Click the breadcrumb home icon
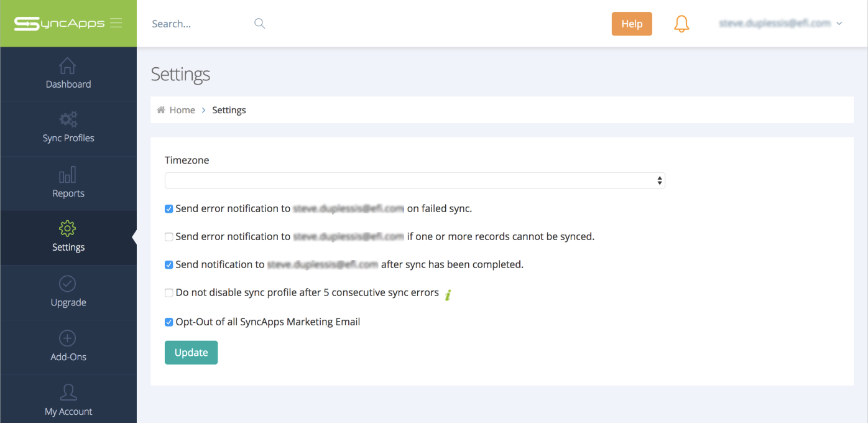 pyautogui.click(x=161, y=110)
